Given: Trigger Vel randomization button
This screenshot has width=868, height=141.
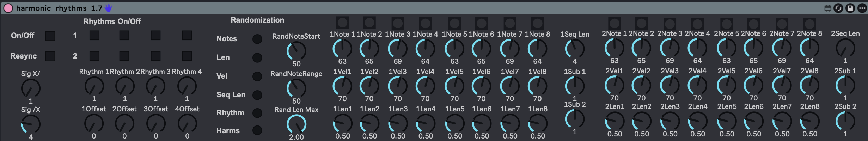Looking at the screenshot, I should pyautogui.click(x=257, y=76).
